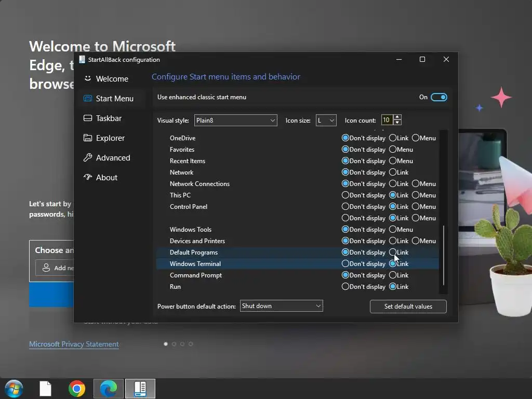Launch Google Chrome from taskbar
This screenshot has width=532, height=399.
tap(77, 389)
